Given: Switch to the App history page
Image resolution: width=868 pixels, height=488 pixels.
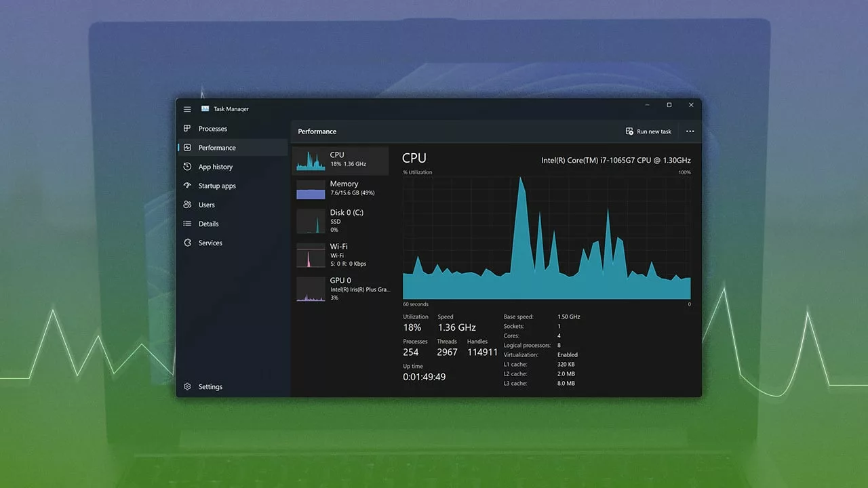Looking at the screenshot, I should [215, 167].
